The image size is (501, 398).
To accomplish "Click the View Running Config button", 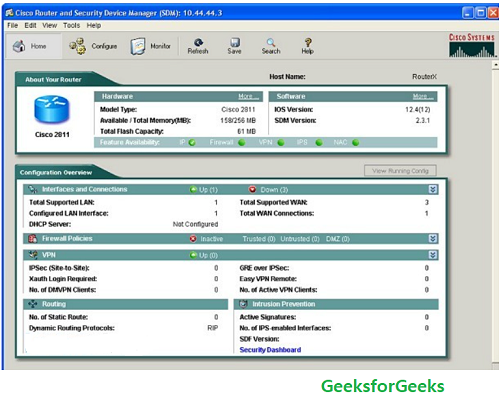I will click(x=400, y=171).
